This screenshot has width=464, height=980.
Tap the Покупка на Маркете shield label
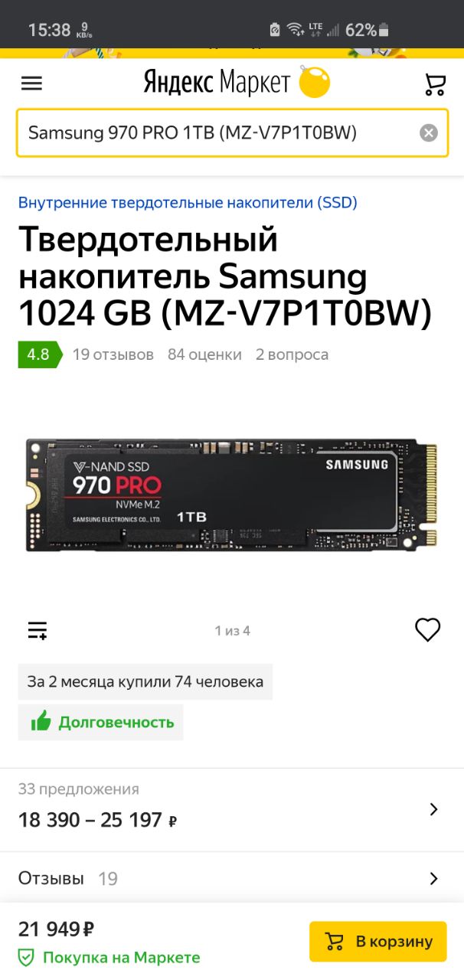point(109,957)
